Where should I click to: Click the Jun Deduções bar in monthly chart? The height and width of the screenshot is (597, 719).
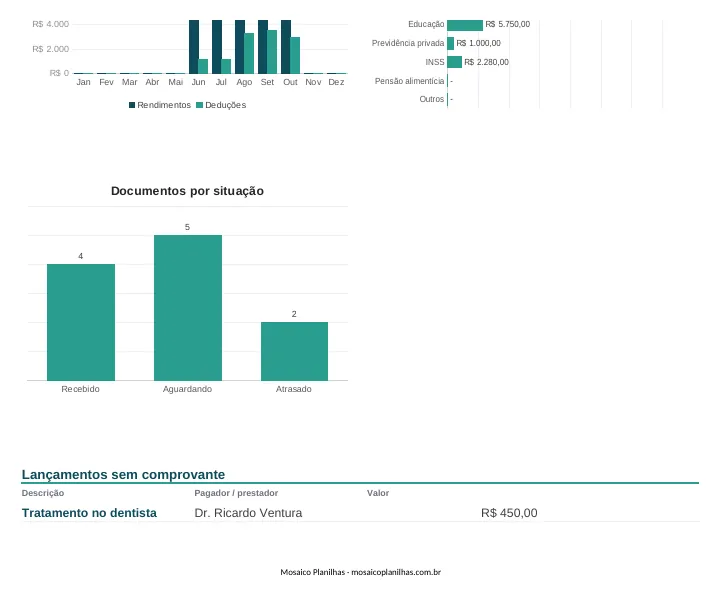pyautogui.click(x=203, y=66)
